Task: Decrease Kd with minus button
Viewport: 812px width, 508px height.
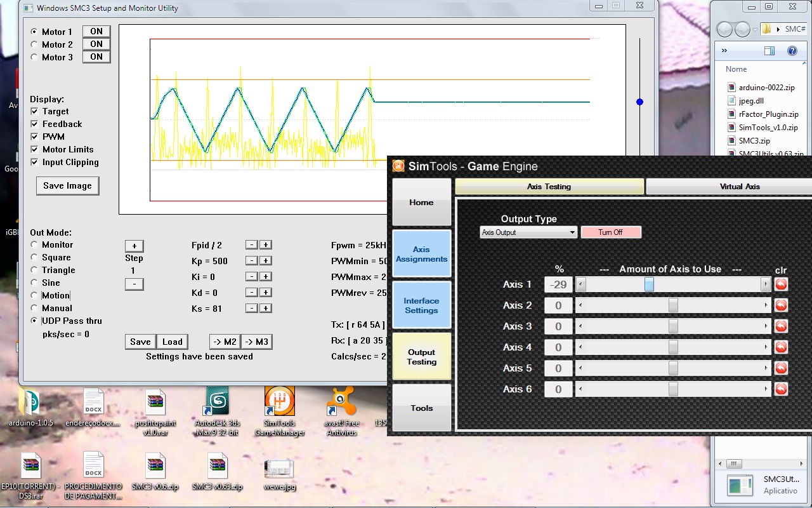Action: click(x=251, y=292)
